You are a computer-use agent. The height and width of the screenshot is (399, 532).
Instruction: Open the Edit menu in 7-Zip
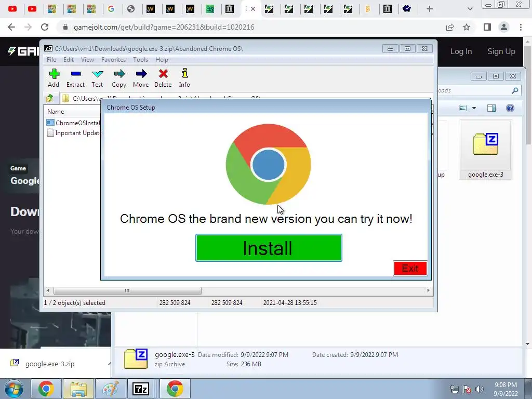68,60
